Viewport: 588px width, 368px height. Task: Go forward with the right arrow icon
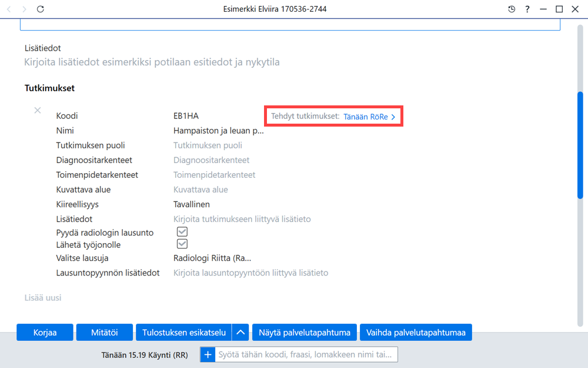point(24,9)
